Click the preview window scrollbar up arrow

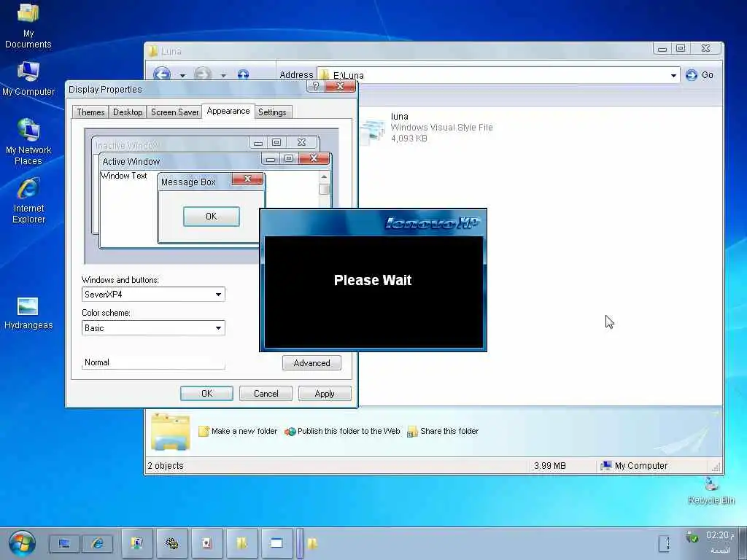coord(324,176)
